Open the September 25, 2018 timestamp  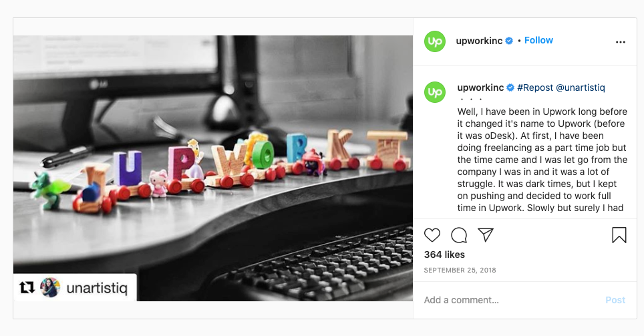[460, 271]
